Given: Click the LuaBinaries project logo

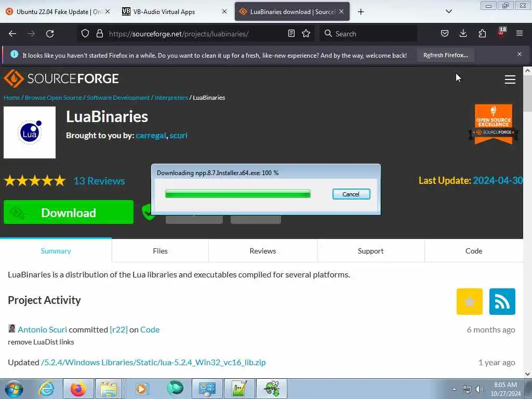Looking at the screenshot, I should [30, 132].
